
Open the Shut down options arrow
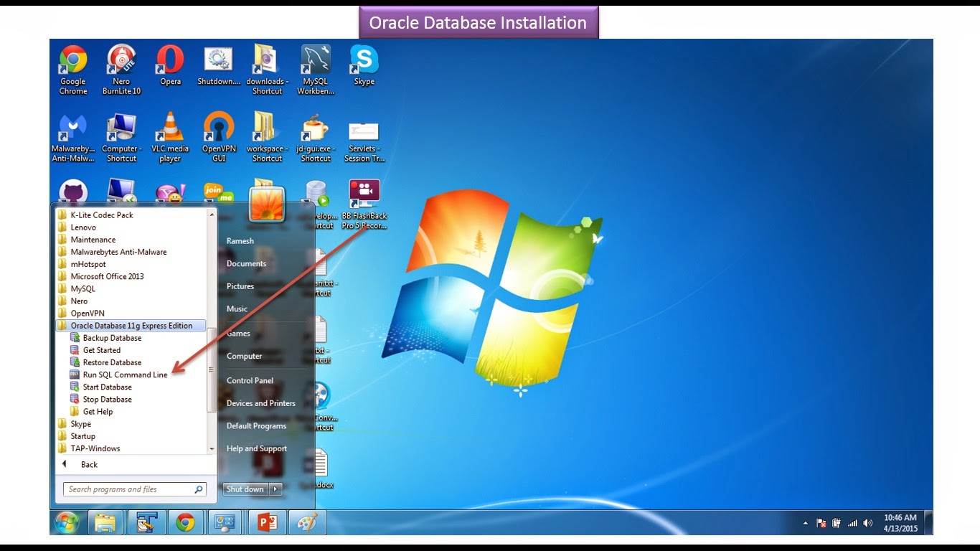click(276, 489)
